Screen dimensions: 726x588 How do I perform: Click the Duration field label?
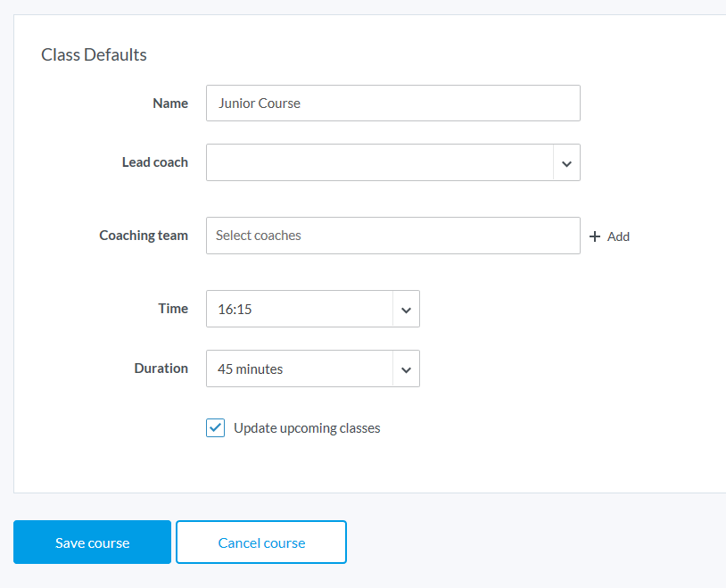pos(161,369)
